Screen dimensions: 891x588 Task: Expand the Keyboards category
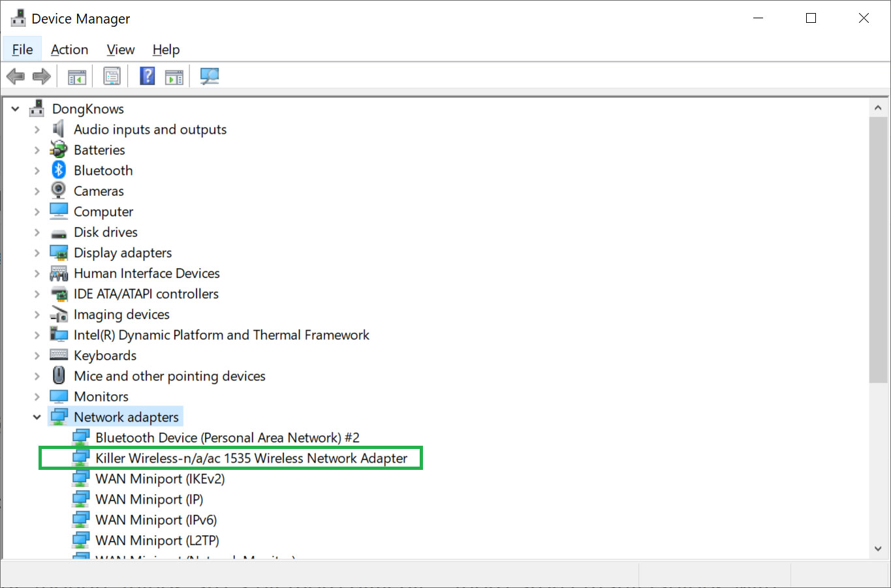click(37, 356)
